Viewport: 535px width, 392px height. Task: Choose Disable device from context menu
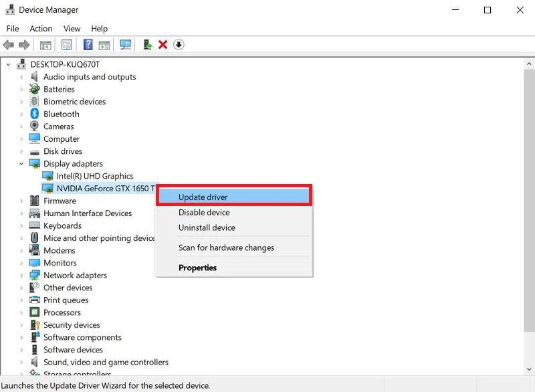(x=234, y=212)
